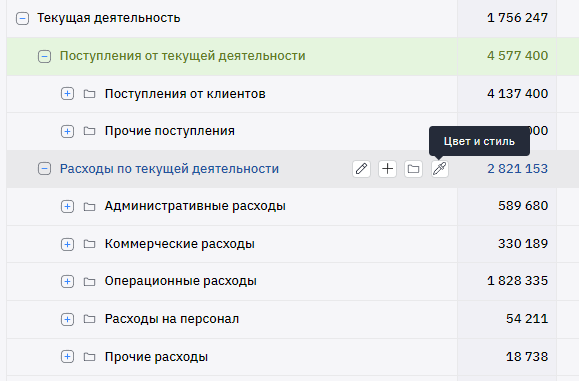Collapse Расходы по текущей деятельности group
The image size is (579, 381).
(44, 169)
